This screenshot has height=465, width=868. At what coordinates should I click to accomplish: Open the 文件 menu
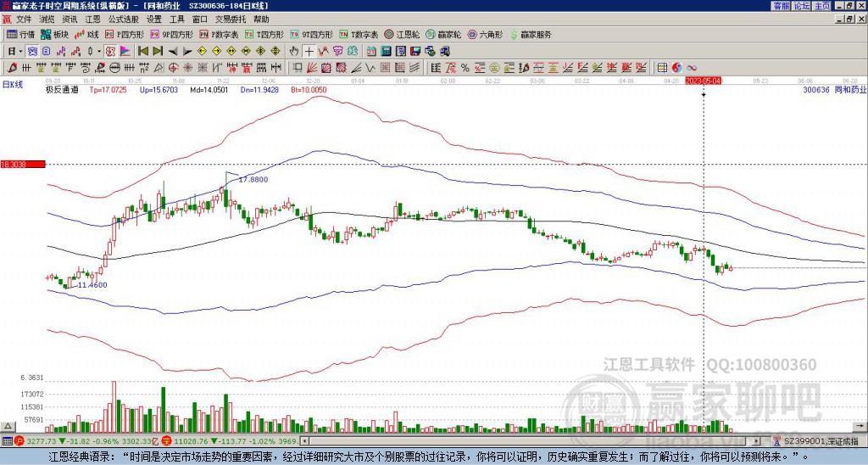[24, 20]
